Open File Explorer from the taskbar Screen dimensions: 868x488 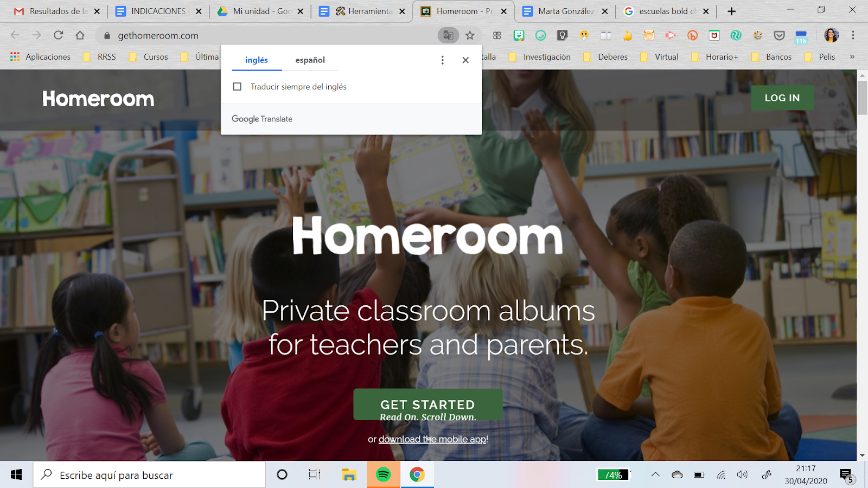(x=349, y=474)
